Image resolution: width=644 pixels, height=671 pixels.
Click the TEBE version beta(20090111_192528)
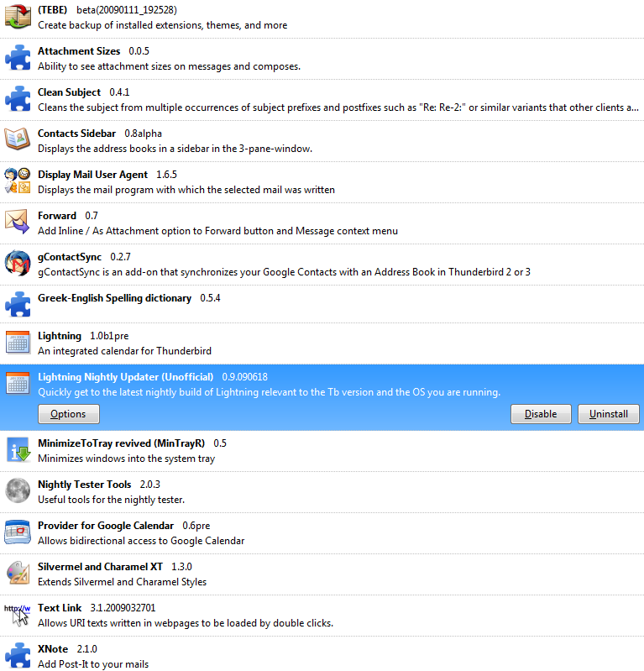(127, 10)
